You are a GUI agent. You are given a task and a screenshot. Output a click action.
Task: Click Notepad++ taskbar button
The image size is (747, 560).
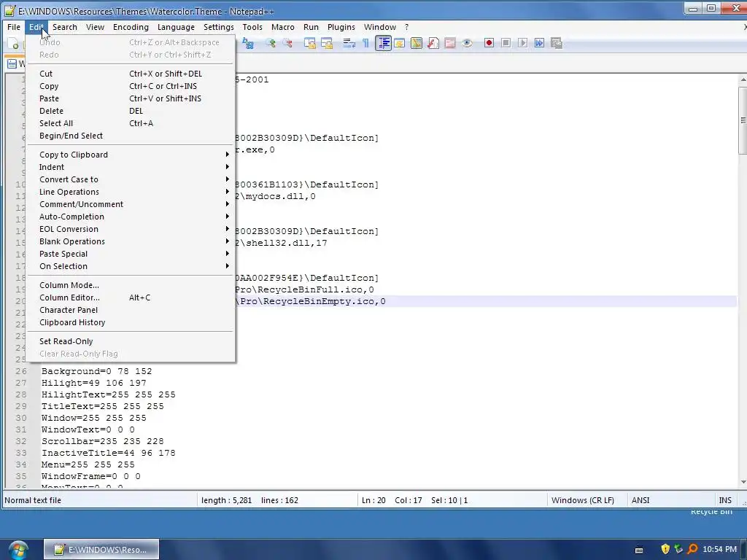click(101, 550)
